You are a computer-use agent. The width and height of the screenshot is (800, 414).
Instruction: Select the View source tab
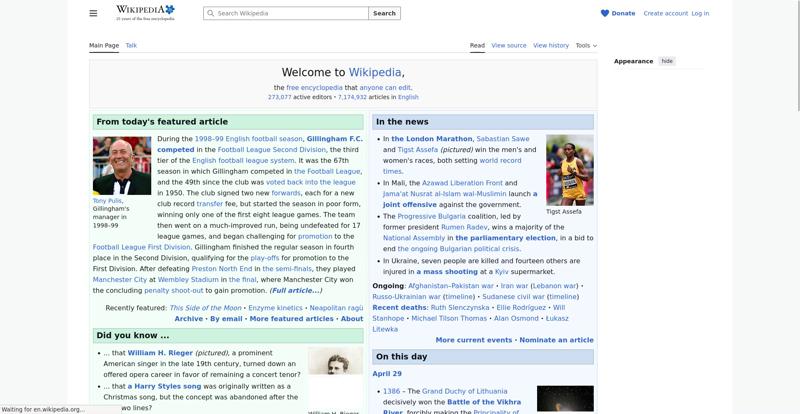[508, 45]
